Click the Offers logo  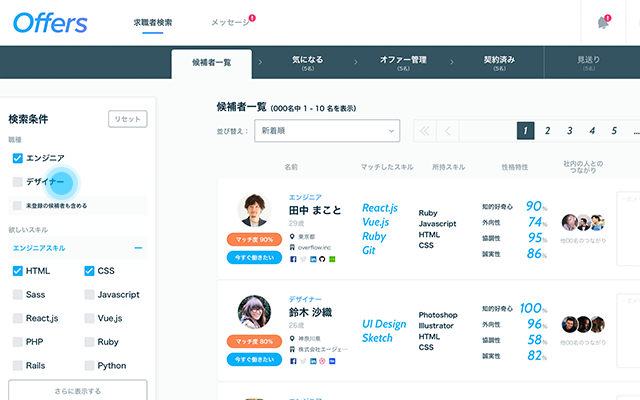(51, 23)
